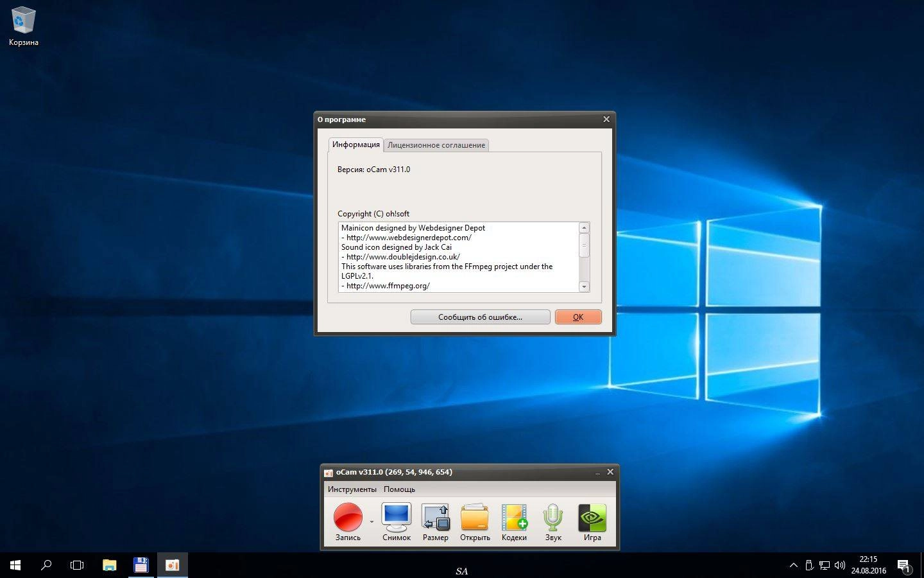
Task: Open taskbar search magnifier
Action: pyautogui.click(x=46, y=565)
